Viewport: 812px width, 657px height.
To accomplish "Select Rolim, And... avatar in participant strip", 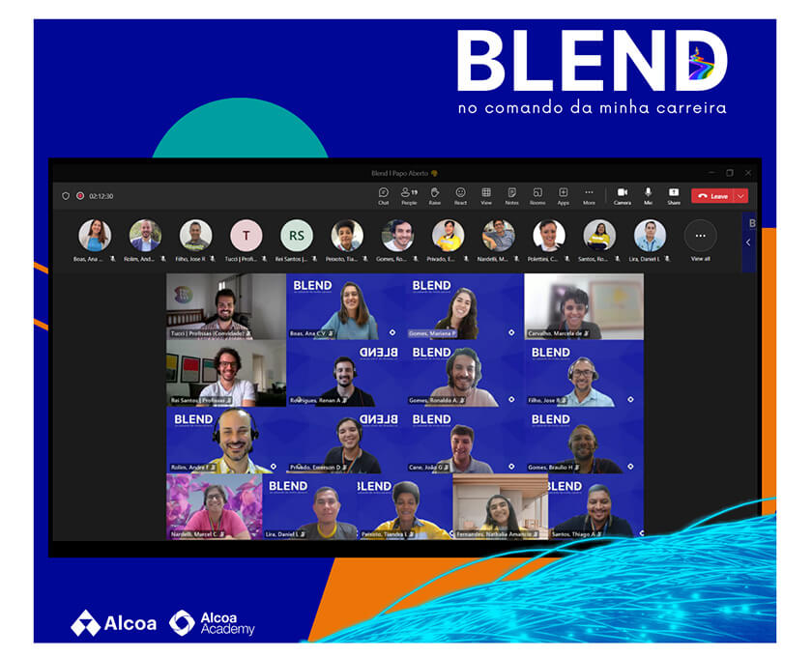I will (x=145, y=236).
